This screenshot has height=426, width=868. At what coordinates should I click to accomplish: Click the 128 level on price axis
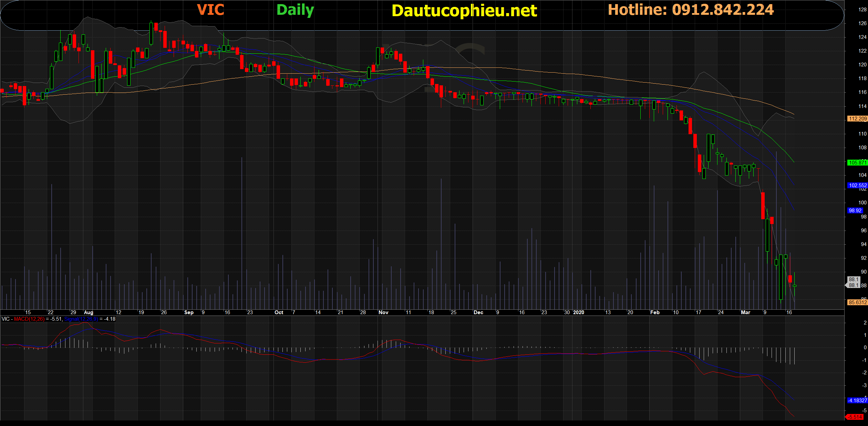click(862, 10)
